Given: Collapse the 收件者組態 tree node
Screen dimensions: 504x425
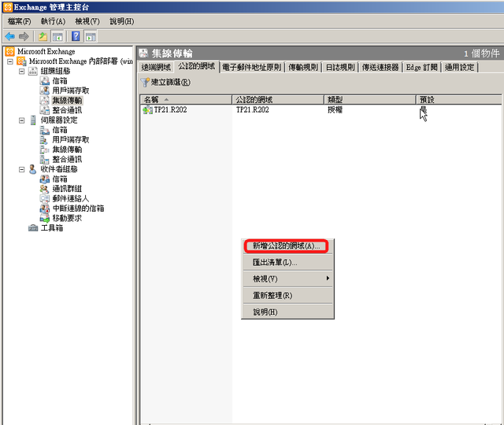Looking at the screenshot, I should tap(21, 169).
